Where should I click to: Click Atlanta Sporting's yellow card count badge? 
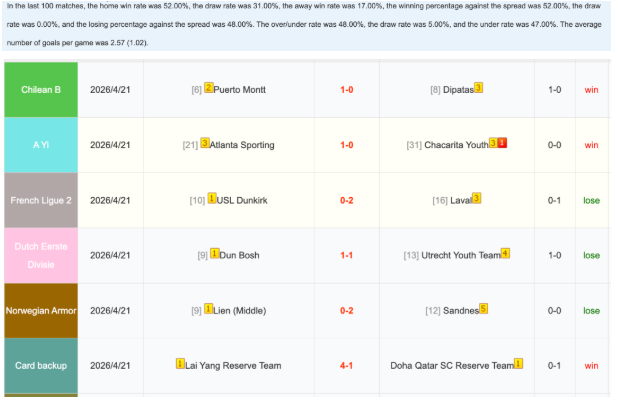pos(204,143)
